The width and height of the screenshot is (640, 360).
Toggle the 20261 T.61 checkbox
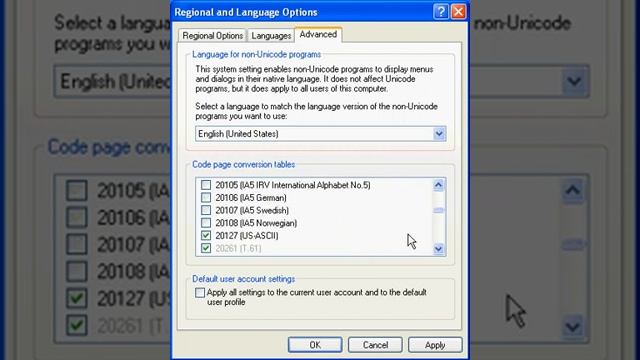pos(206,248)
